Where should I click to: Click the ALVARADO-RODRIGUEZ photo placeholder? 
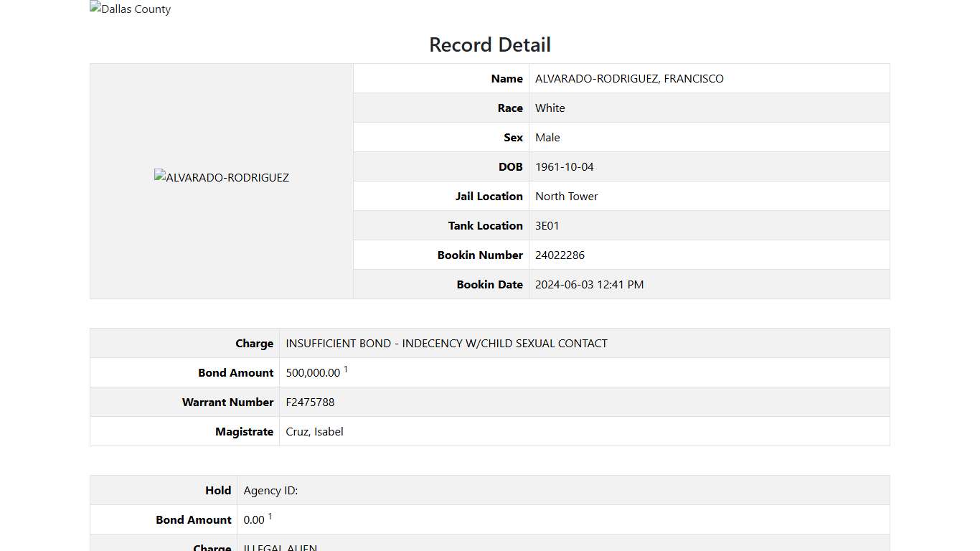pos(221,177)
